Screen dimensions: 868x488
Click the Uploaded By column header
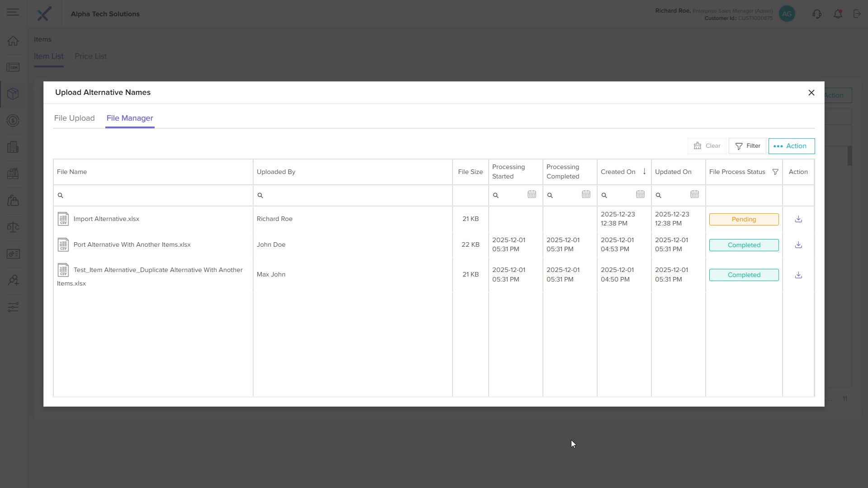[x=276, y=172]
